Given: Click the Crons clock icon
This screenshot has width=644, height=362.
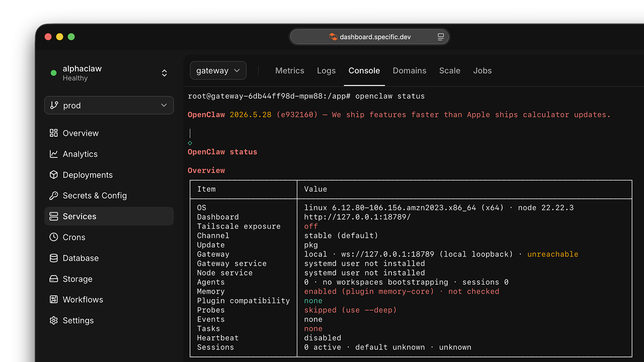Looking at the screenshot, I should tap(53, 237).
